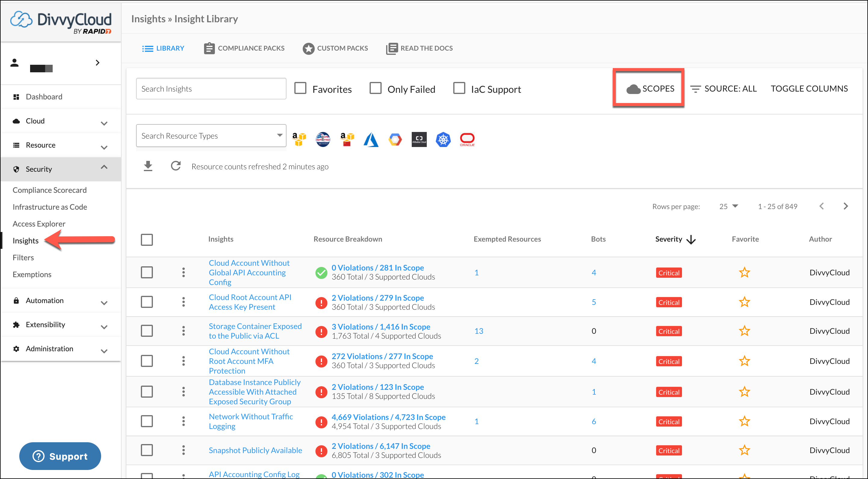Check the Network Without Traffic Logging row
Image resolution: width=868 pixels, height=479 pixels.
tap(147, 421)
